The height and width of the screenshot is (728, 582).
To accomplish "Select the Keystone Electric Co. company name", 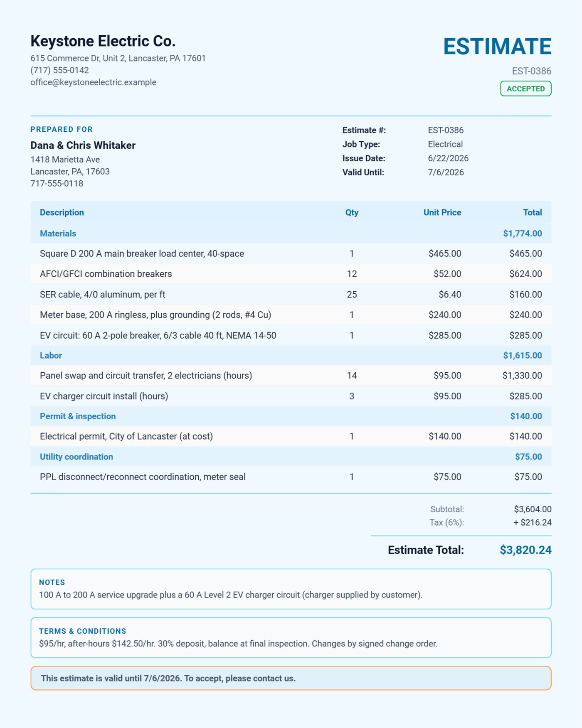I will click(x=103, y=41).
